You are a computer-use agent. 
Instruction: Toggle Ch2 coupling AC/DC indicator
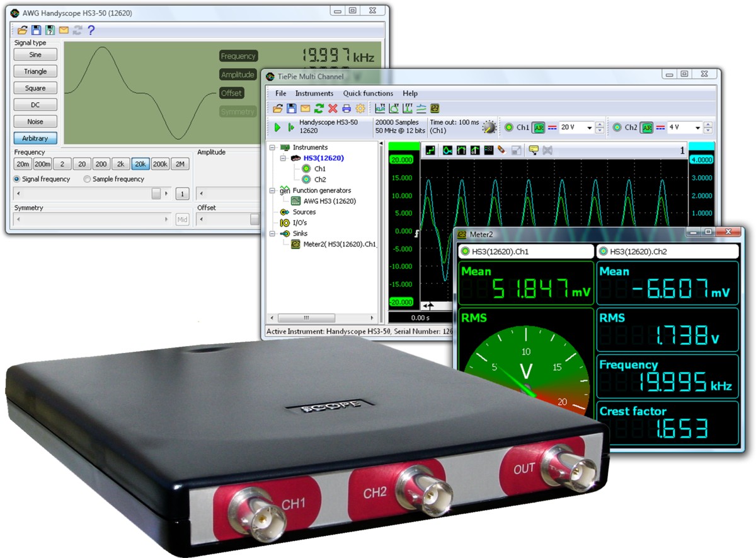660,127
